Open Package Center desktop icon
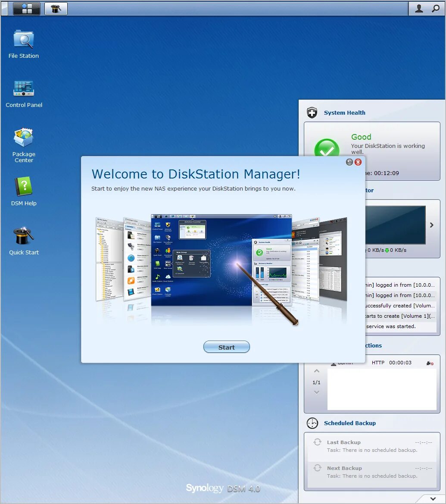The image size is (446, 504). point(24,146)
